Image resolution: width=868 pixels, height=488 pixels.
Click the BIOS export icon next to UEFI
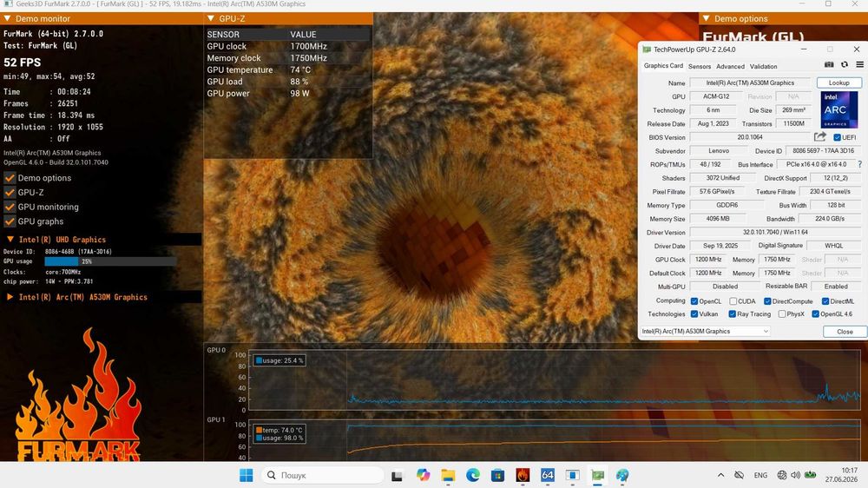(x=820, y=137)
